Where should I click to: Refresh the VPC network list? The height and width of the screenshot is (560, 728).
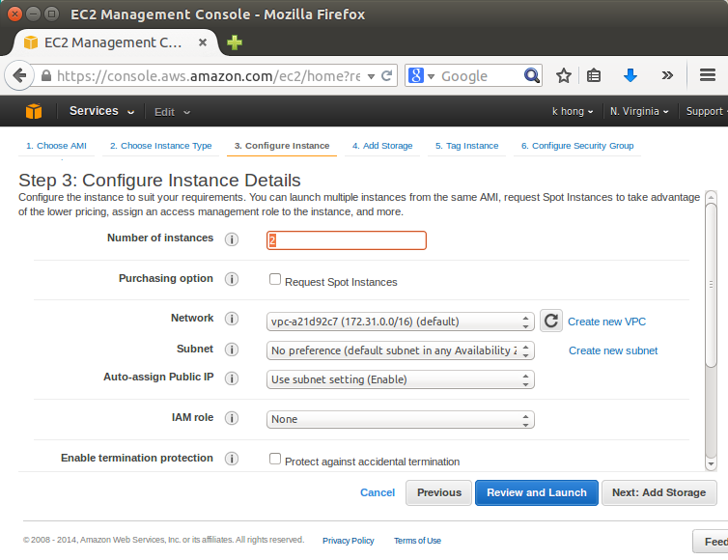point(551,321)
